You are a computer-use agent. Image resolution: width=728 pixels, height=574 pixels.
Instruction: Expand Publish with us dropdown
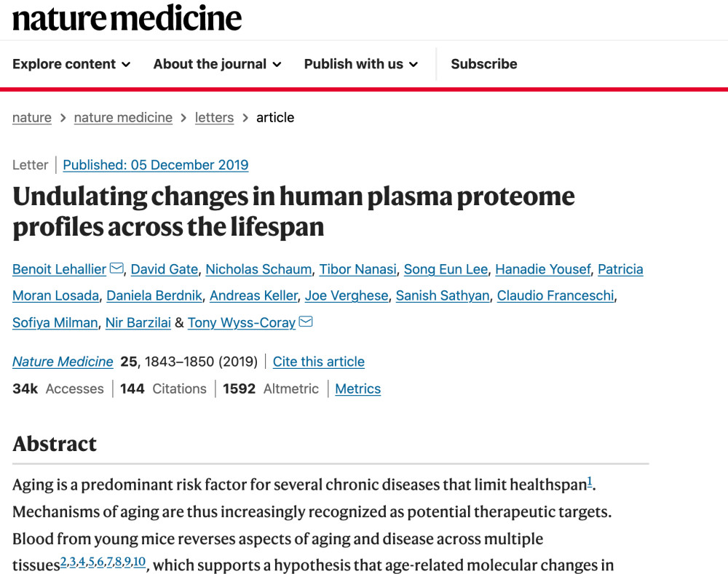click(x=361, y=64)
